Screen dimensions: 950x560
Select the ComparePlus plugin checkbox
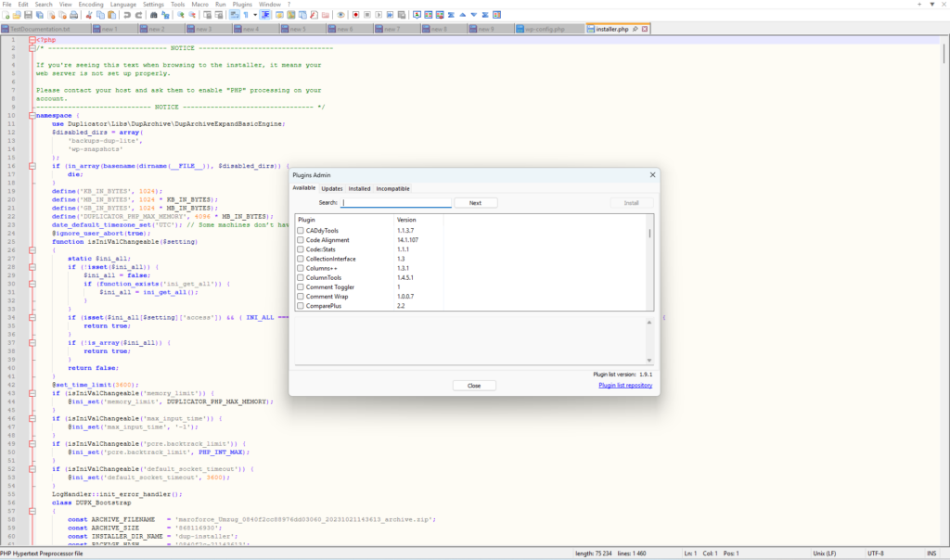tap(301, 306)
